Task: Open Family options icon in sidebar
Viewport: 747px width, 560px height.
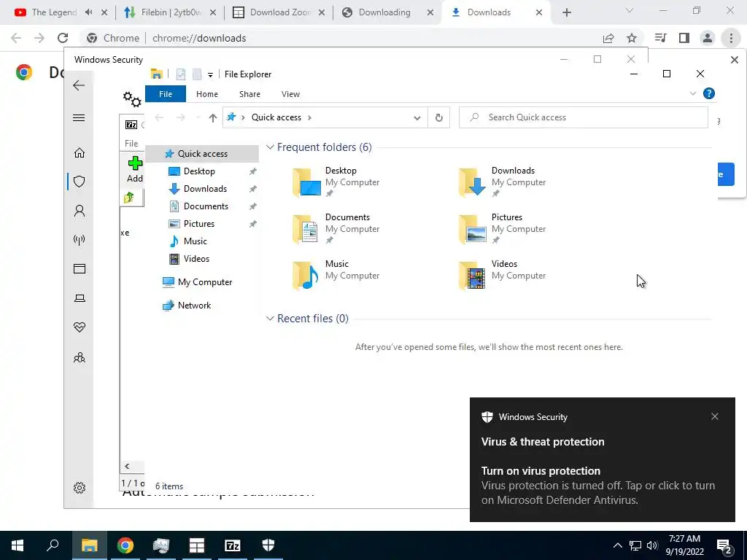Action: click(79, 357)
